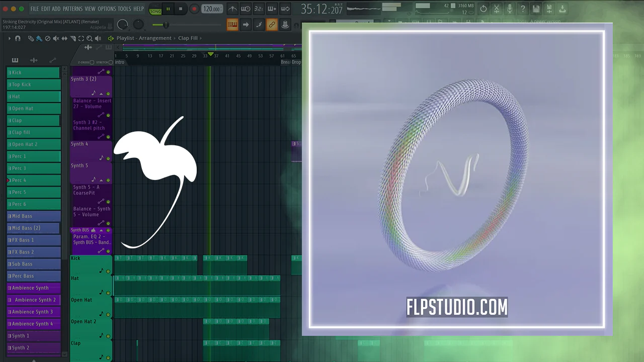This screenshot has width=644, height=362.
Task: Select the Ambience Synth 3 pattern
Action: [34, 312]
